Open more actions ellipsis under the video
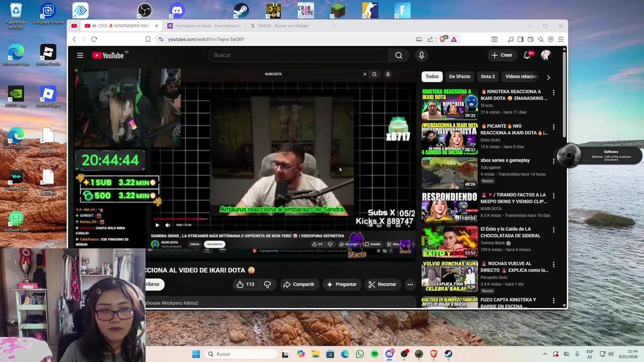 410,285
